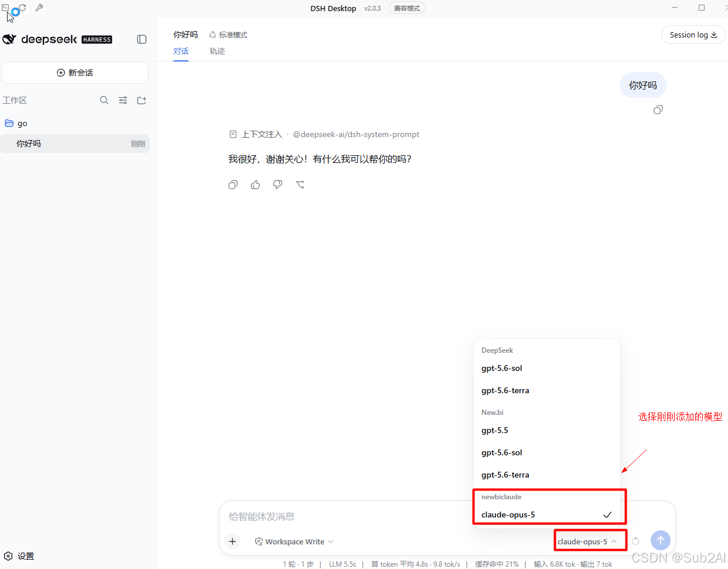Viewport: 728px width, 569px height.
Task: Open the @deepseek-ai/dsh-system-prompt reference
Action: [x=356, y=134]
